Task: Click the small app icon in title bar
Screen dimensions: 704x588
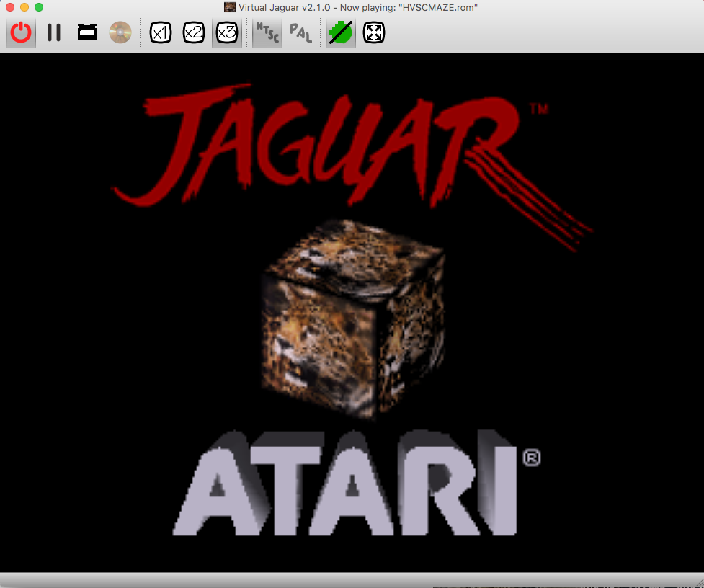Action: pos(230,7)
